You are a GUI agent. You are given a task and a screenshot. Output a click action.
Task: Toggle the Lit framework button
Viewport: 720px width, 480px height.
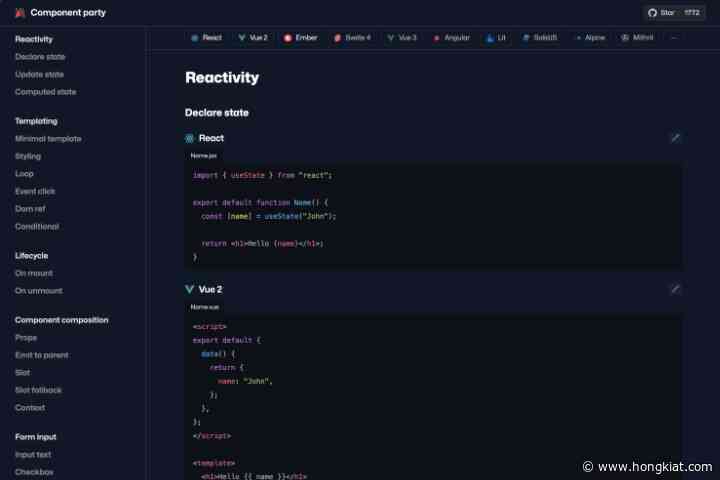[x=496, y=38]
